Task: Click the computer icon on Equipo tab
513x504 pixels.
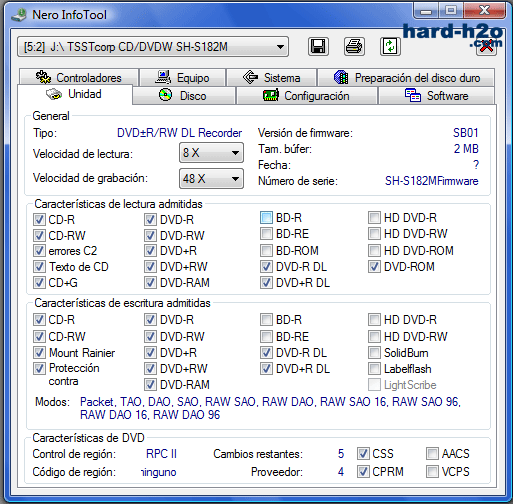Action: [163, 77]
